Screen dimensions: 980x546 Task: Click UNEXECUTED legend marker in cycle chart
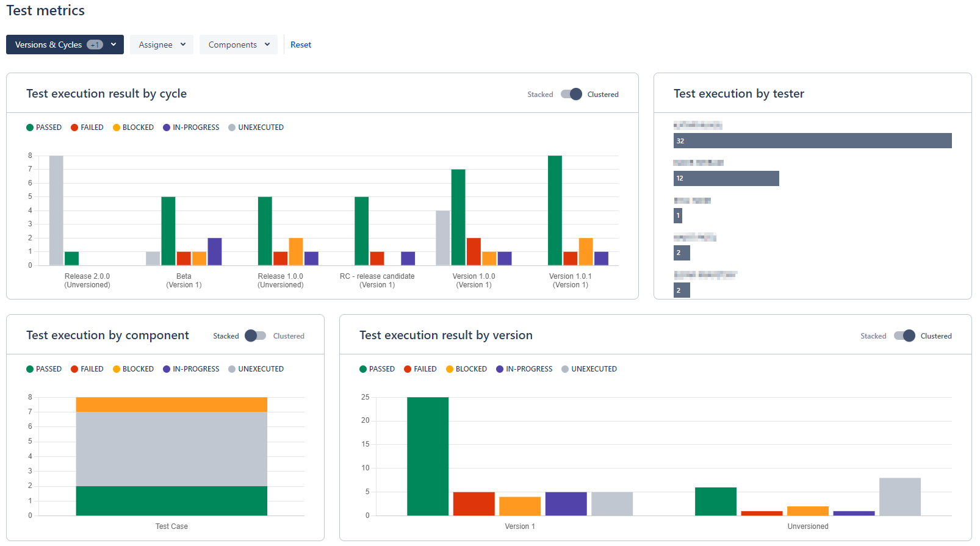(x=232, y=128)
